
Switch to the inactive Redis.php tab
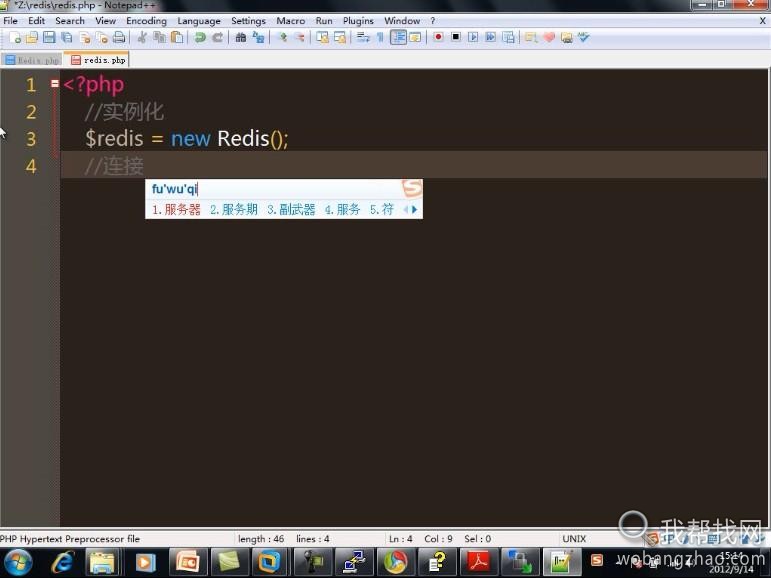(x=31, y=60)
